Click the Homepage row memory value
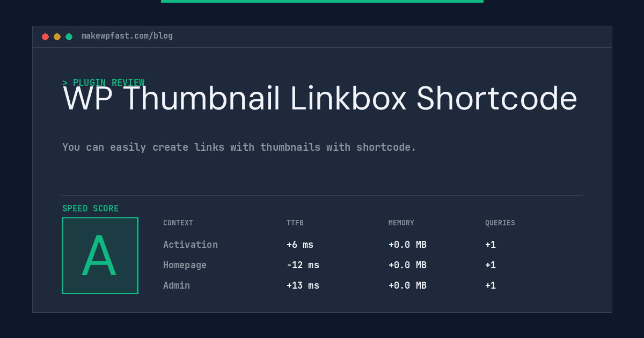 407,265
